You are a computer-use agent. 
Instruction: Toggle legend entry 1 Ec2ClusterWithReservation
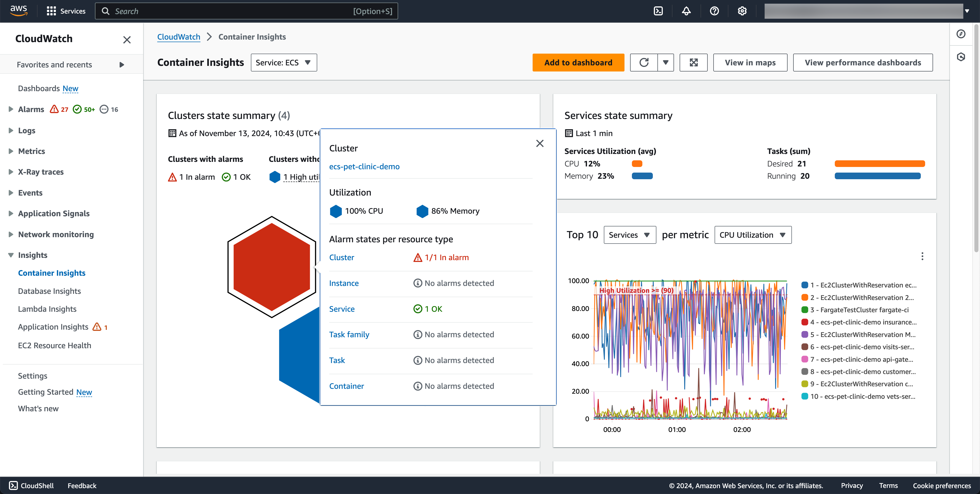(859, 285)
